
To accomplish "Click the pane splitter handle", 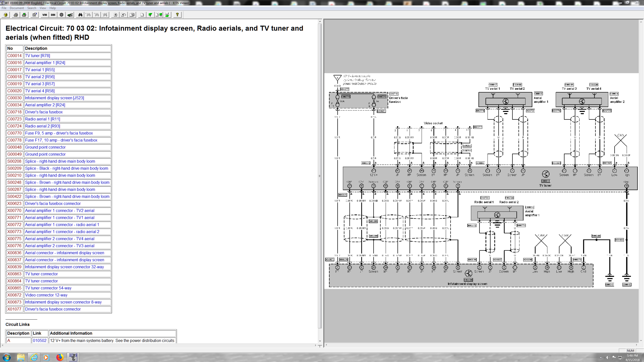I will (319, 176).
